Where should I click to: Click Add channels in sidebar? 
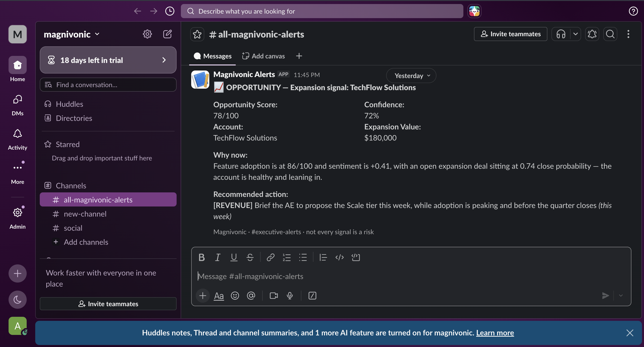click(x=108, y=242)
